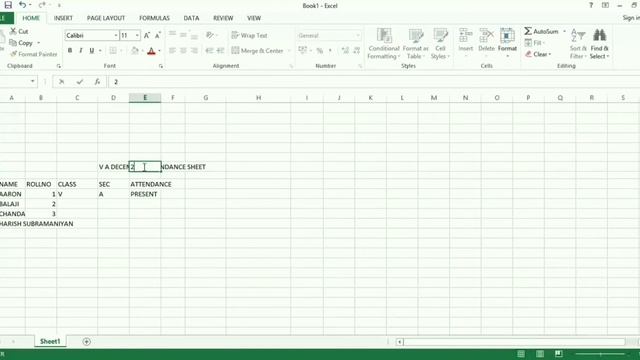Add a new sheet with the plus button
This screenshot has width=640, height=360.
tap(87, 342)
